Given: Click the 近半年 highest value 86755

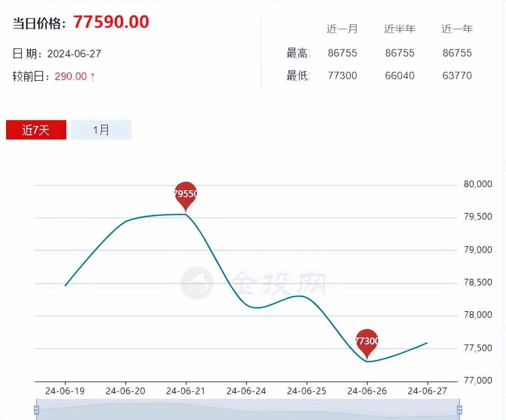Looking at the screenshot, I should (400, 53).
